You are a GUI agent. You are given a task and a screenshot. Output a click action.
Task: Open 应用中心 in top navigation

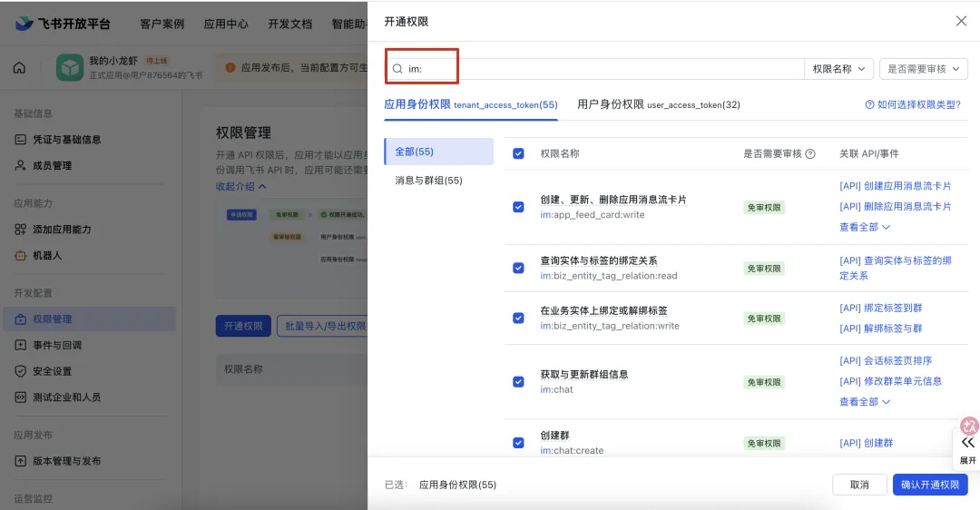[226, 24]
